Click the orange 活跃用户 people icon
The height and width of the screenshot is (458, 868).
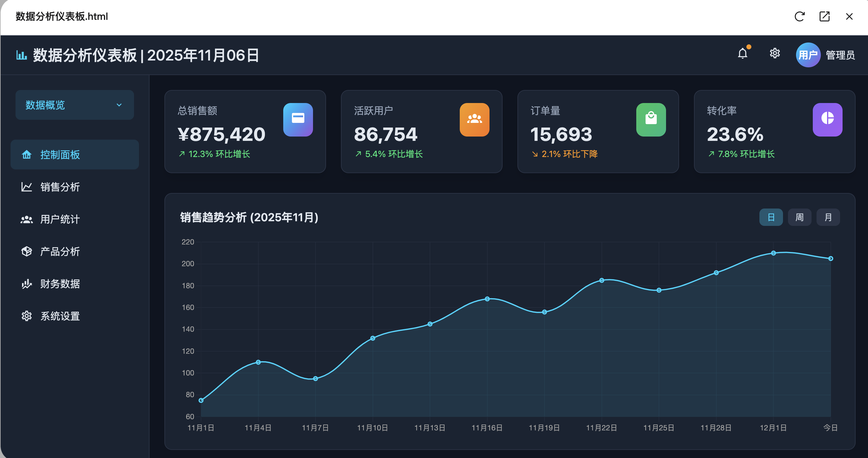474,120
